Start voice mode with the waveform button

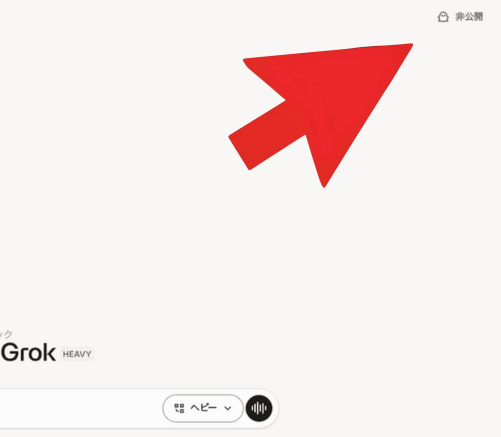point(259,408)
